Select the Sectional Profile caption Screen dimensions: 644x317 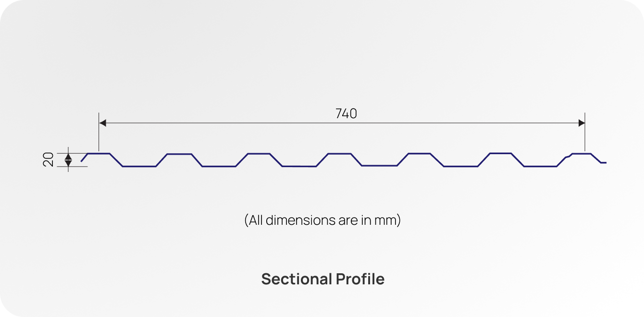click(x=323, y=279)
